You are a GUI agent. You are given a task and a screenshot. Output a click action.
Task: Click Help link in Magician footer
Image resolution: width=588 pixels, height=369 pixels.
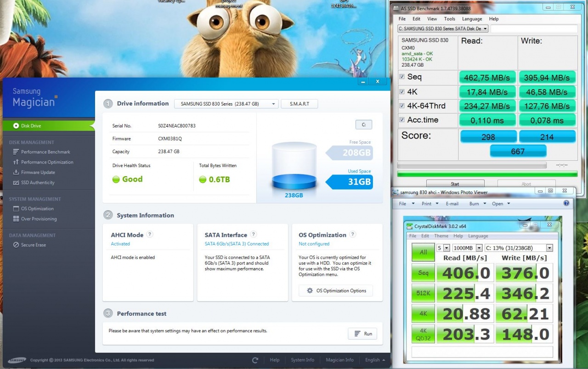click(x=275, y=360)
